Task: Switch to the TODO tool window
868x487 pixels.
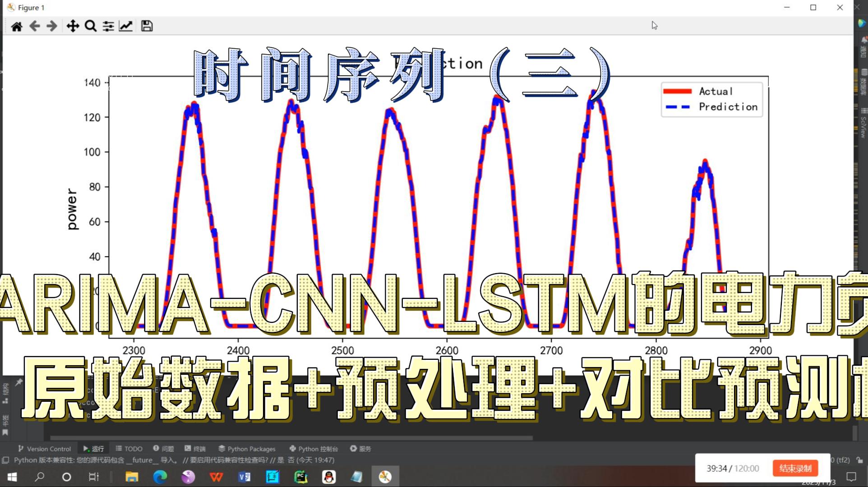Action: coord(129,449)
